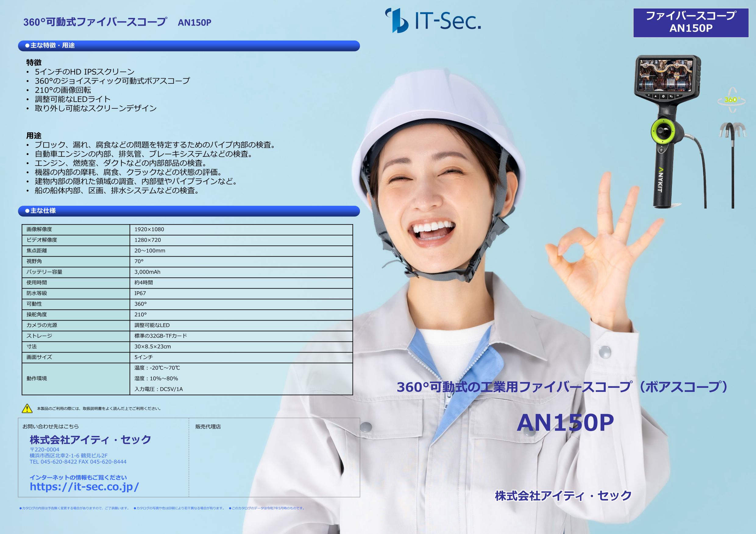The width and height of the screenshot is (756, 534).
Task: Click the purple ファイバースコープ AN150P badge
Action: (x=691, y=22)
